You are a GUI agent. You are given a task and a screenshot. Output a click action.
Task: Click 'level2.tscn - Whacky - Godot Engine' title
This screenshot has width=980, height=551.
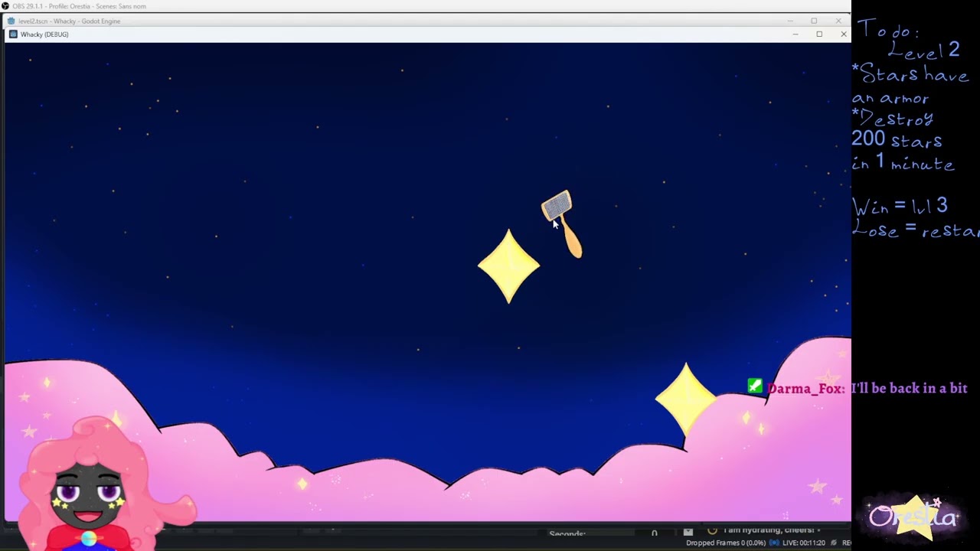69,21
